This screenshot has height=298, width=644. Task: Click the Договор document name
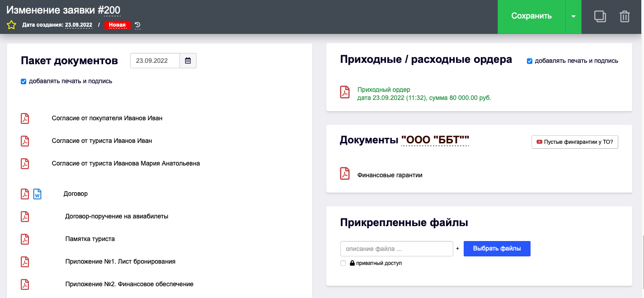click(x=75, y=194)
